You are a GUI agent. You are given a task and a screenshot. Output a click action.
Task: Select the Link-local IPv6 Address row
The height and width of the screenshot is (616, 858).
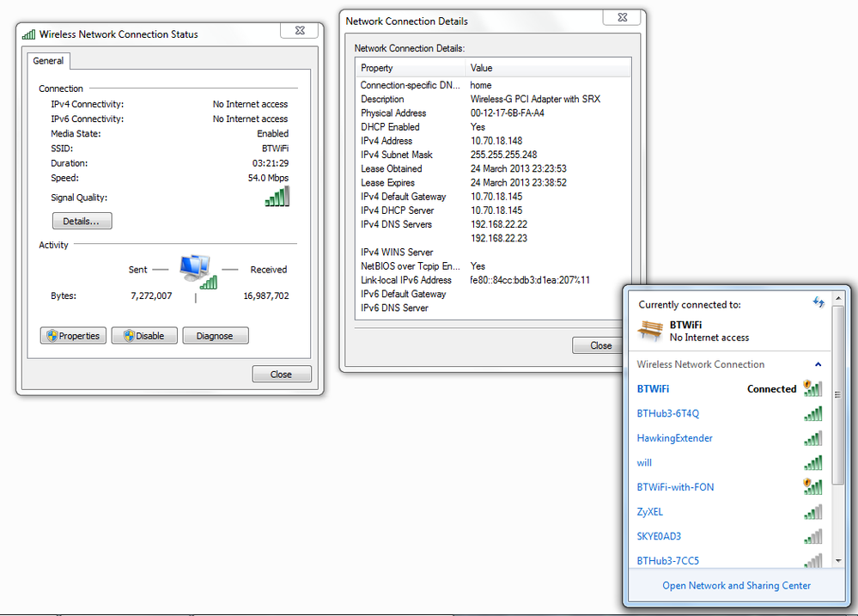(x=494, y=280)
